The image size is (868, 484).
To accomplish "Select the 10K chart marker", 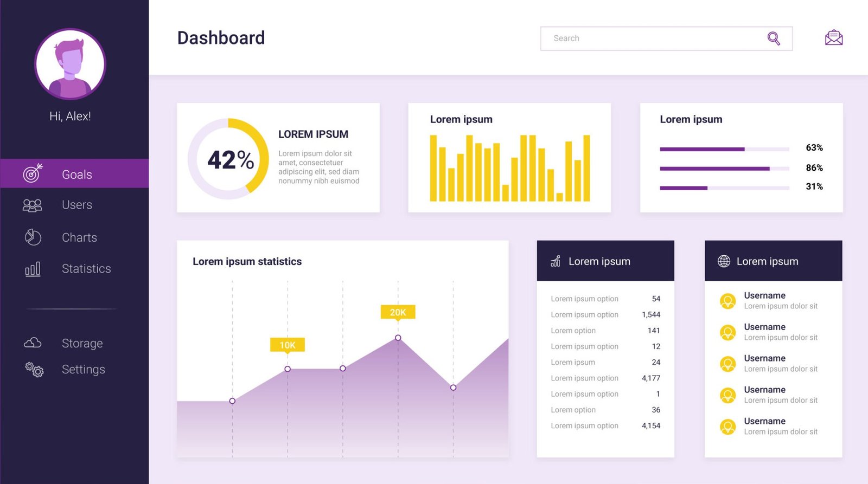I will [x=288, y=345].
